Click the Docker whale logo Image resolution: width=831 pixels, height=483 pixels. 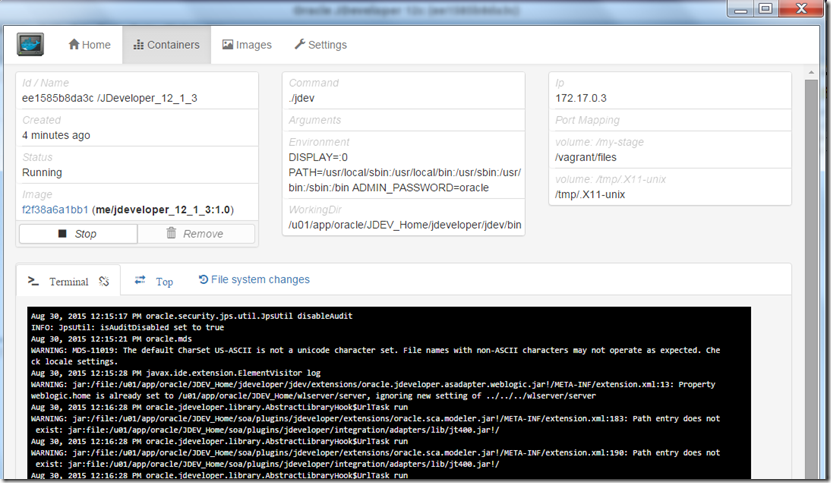[31, 45]
